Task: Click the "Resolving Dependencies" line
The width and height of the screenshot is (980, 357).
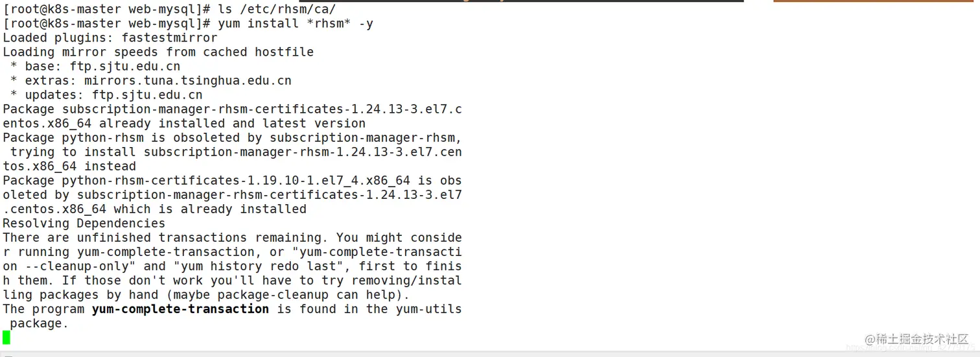Action: pos(84,224)
